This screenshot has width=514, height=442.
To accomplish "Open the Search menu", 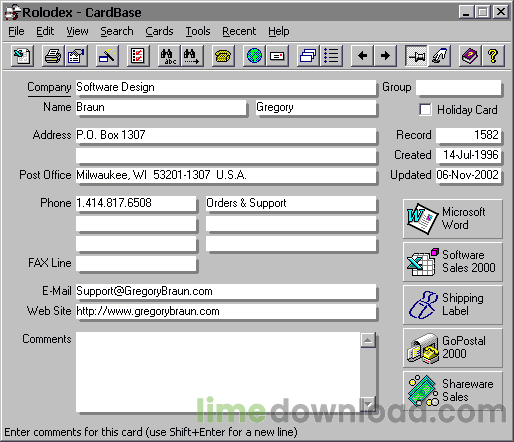I will click(x=117, y=31).
